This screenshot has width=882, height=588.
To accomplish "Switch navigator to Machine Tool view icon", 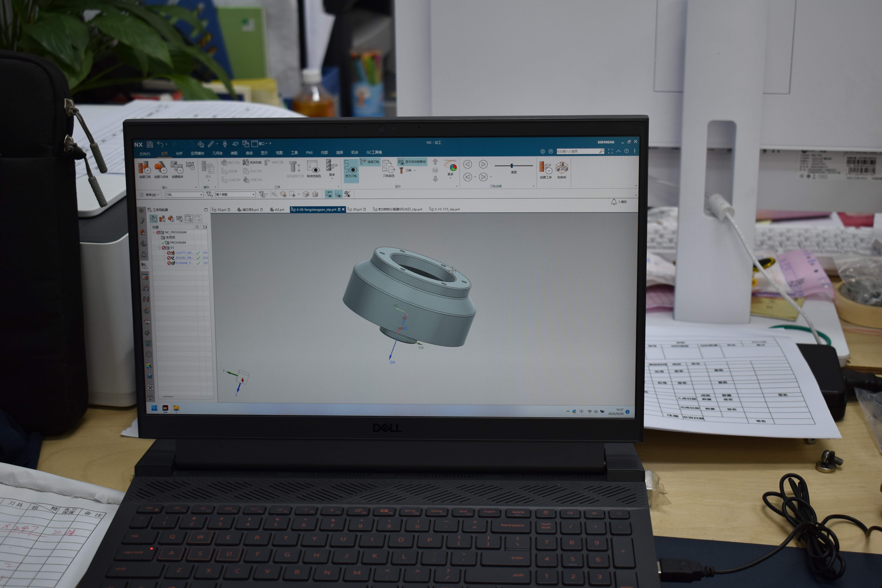I will [x=162, y=219].
